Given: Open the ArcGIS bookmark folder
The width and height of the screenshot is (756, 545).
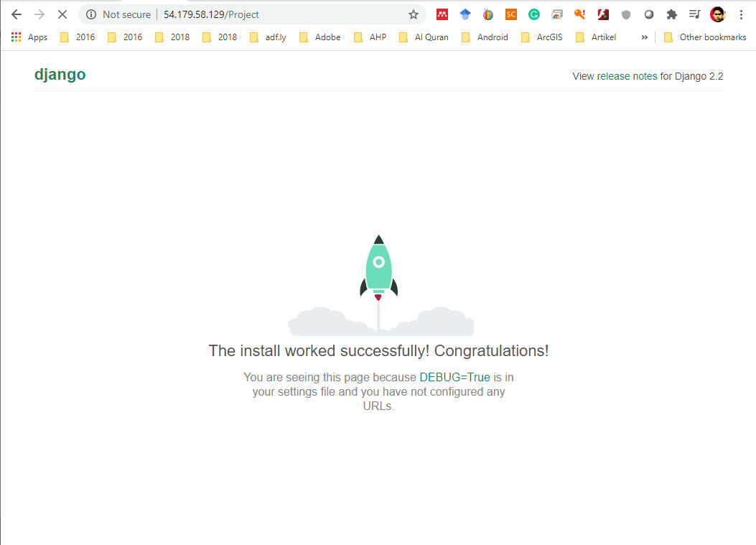Looking at the screenshot, I should 542,37.
